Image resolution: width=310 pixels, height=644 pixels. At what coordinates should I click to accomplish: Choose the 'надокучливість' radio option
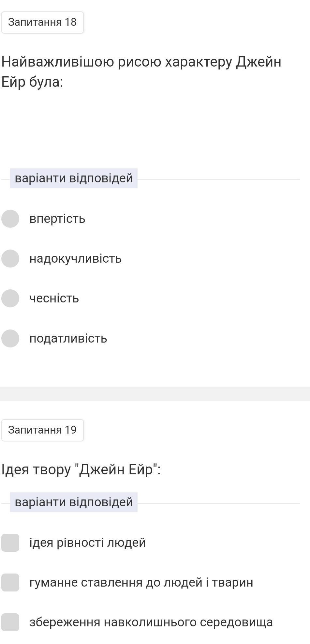10,258
